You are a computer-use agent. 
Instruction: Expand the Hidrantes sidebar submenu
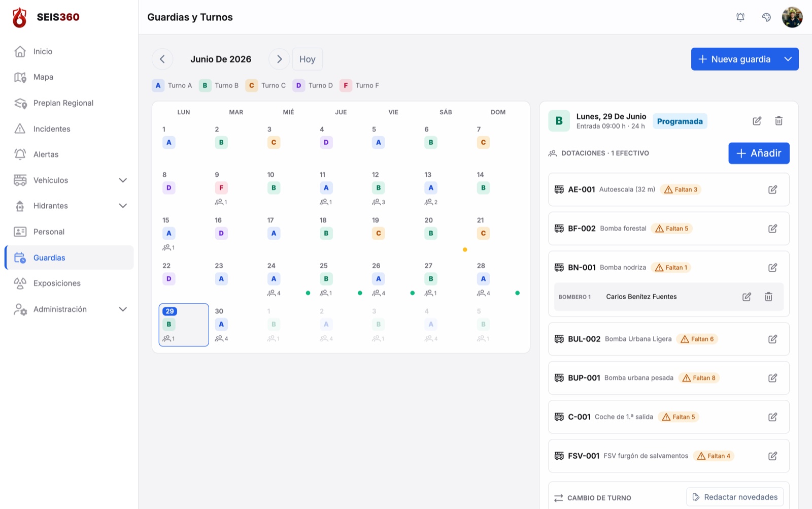[123, 206]
